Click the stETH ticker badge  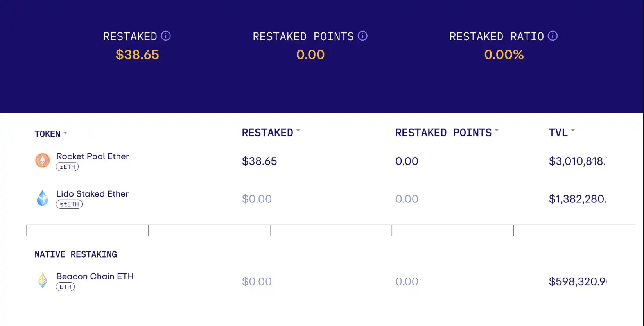(69, 204)
